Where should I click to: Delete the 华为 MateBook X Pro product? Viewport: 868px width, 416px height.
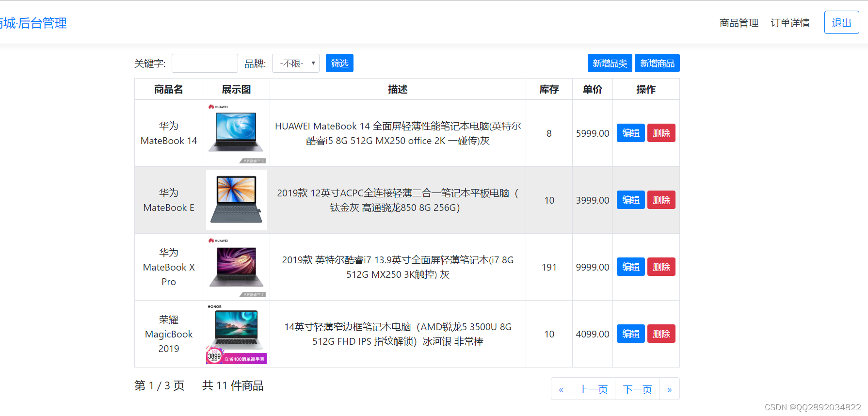click(661, 267)
